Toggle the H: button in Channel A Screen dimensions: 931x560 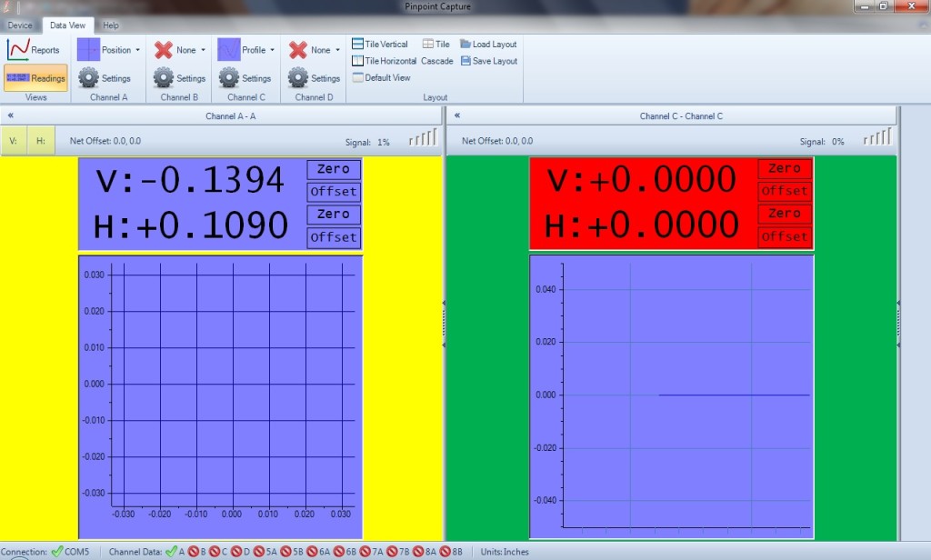pyautogui.click(x=40, y=141)
